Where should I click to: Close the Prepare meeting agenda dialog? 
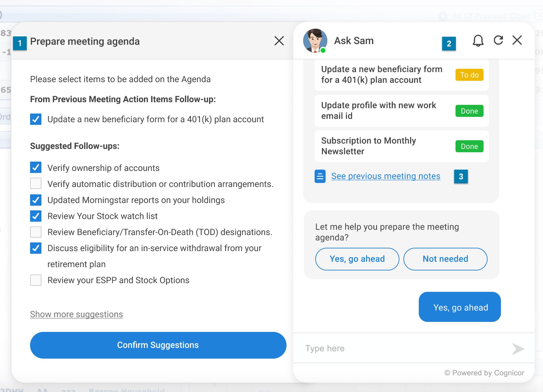click(279, 41)
